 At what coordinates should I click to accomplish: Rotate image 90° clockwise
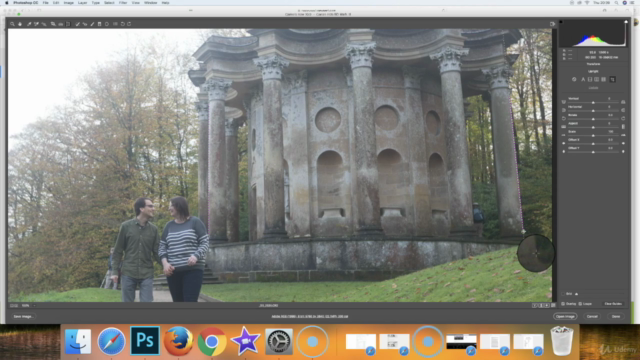point(129,24)
